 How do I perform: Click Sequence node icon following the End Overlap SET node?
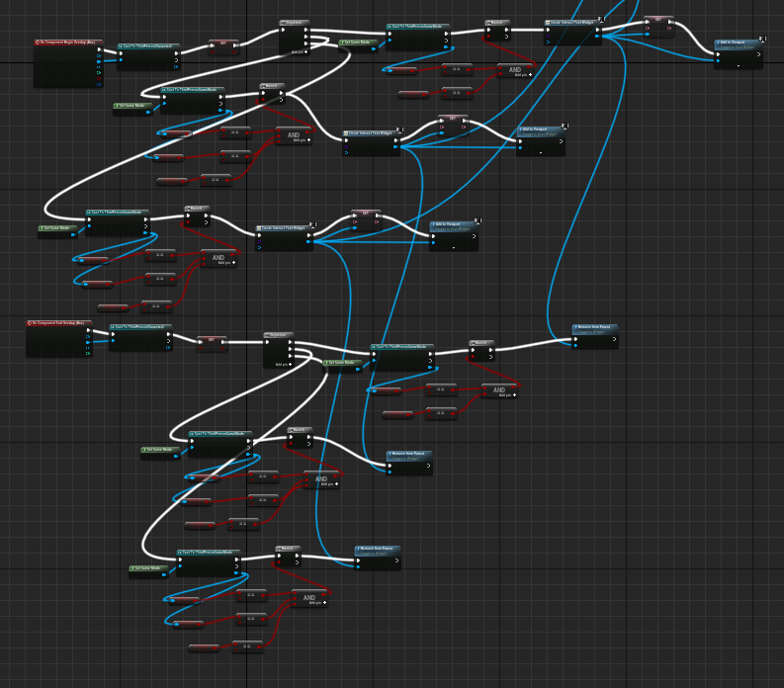(x=267, y=335)
